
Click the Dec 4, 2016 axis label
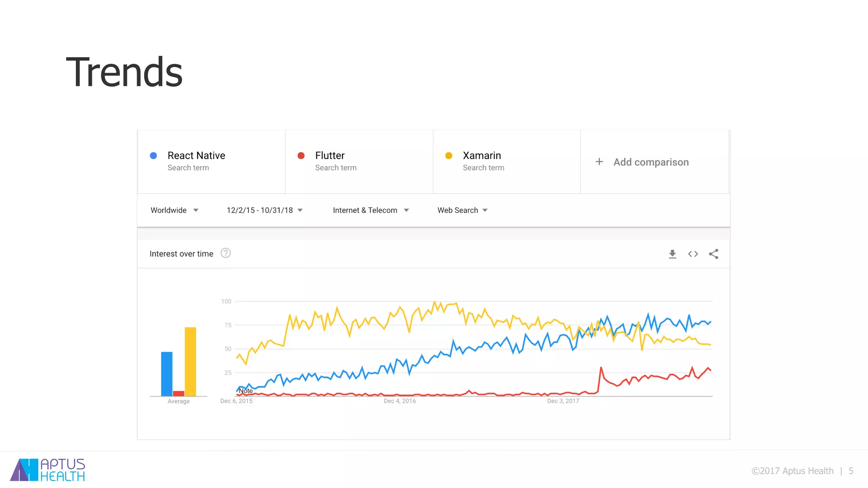point(400,401)
